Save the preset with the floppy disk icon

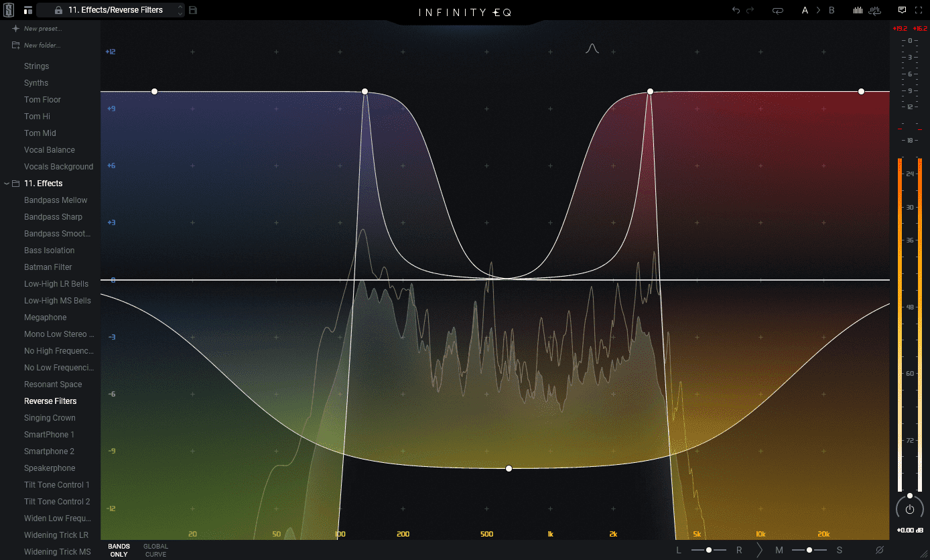click(193, 10)
